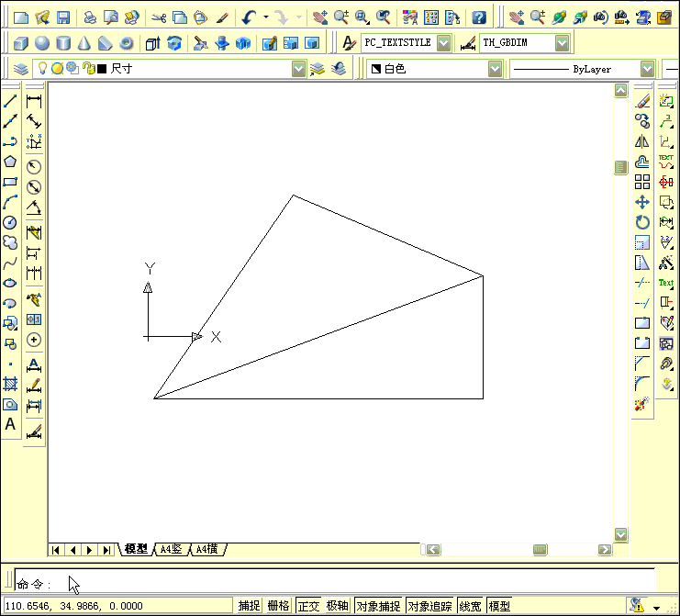
Task: Click the horizontal scrollbar right arrow
Action: click(x=605, y=550)
